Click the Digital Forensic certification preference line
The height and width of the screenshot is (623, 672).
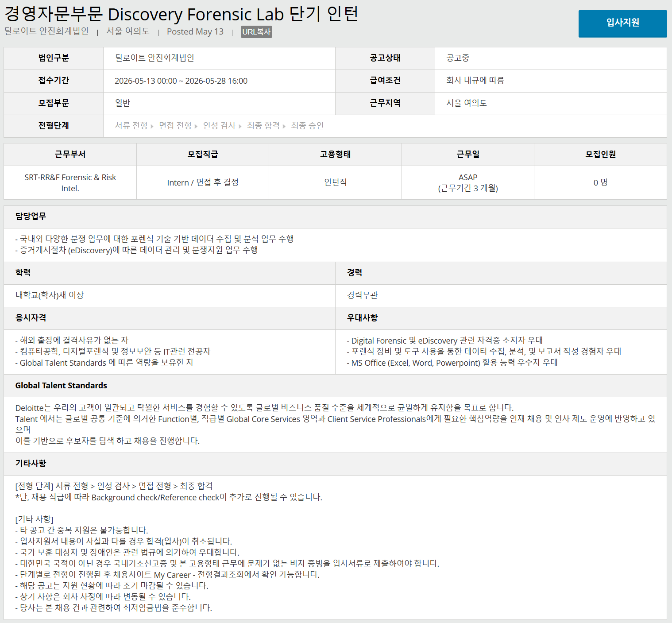pyautogui.click(x=445, y=341)
